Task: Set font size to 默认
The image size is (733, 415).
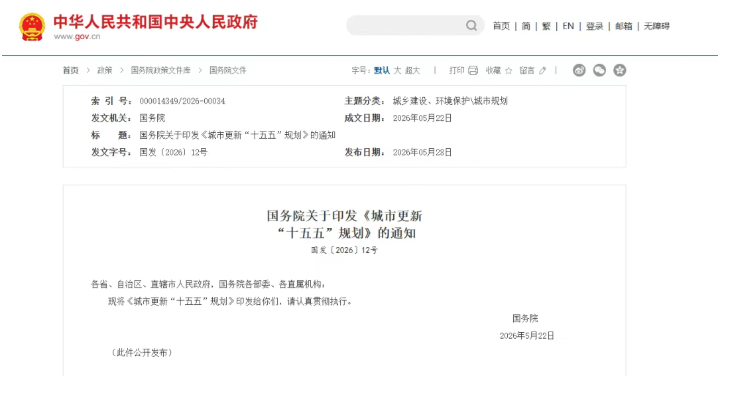Action: [x=382, y=70]
